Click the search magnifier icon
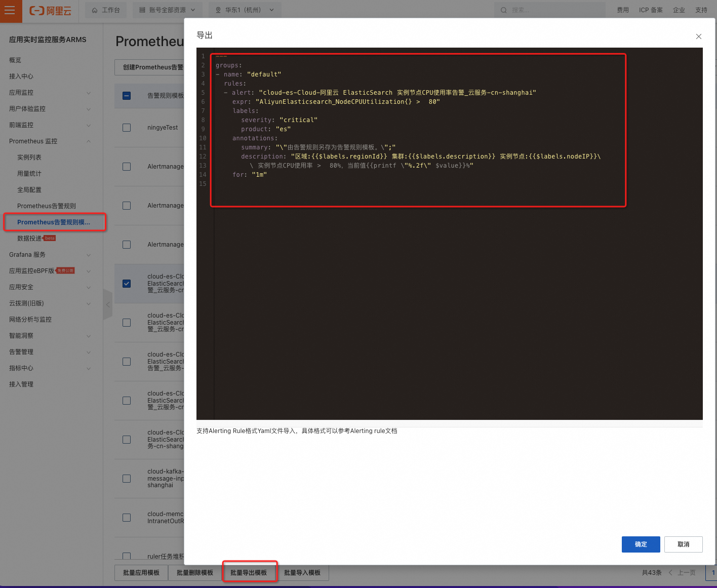Screen dimensions: 717x588 click(x=503, y=10)
